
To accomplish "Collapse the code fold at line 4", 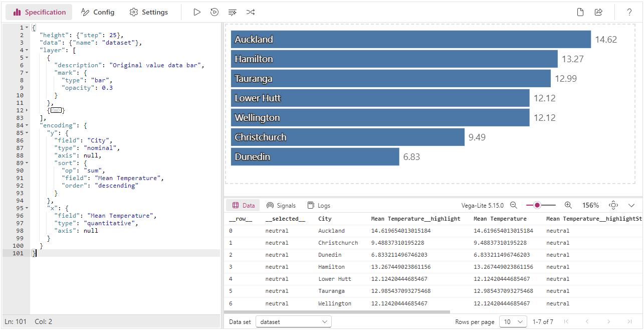I will [x=27, y=50].
